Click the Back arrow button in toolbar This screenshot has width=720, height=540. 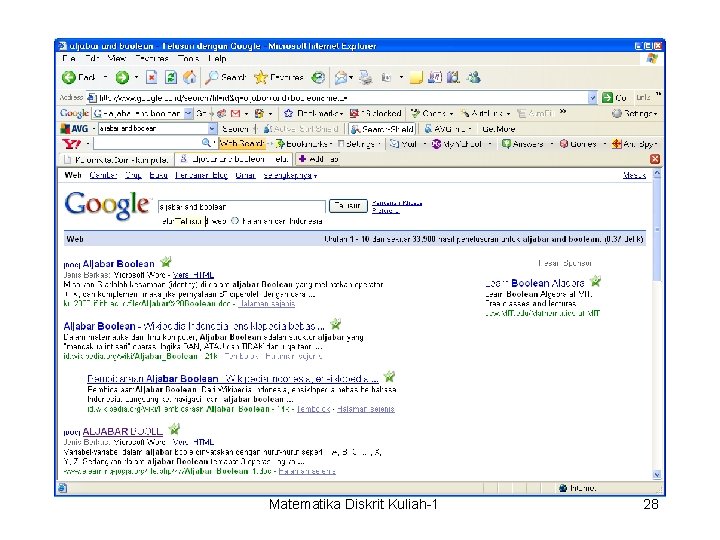[x=69, y=78]
